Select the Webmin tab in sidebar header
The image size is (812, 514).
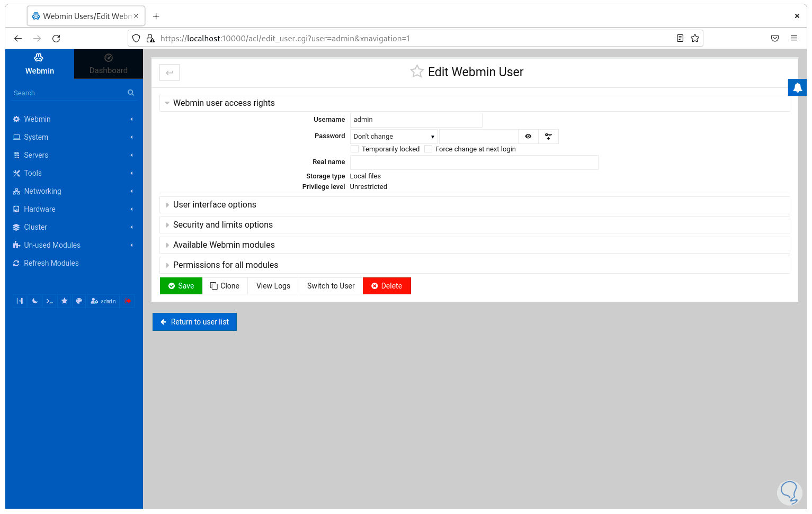click(40, 64)
